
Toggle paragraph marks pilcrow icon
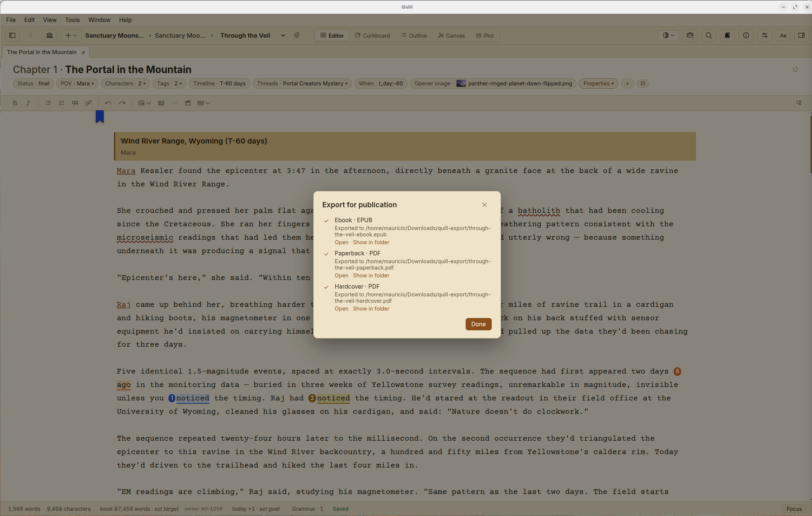pos(799,103)
